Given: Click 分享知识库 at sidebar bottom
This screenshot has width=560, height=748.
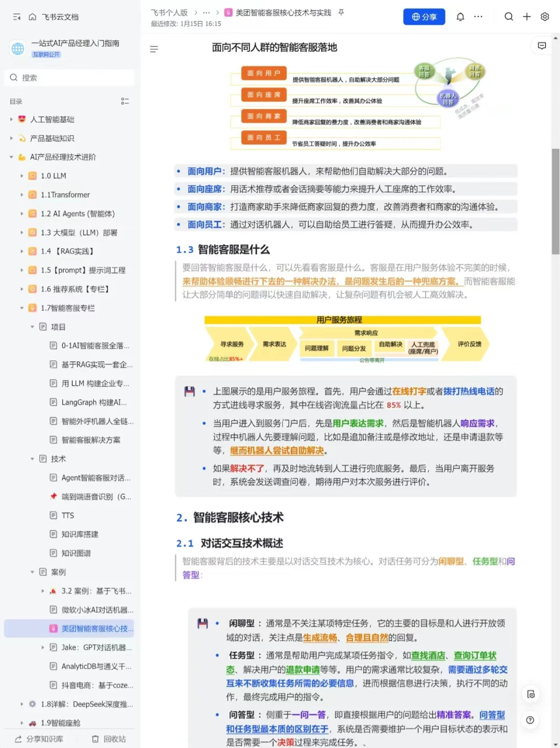Looking at the screenshot, I should click(x=39, y=739).
